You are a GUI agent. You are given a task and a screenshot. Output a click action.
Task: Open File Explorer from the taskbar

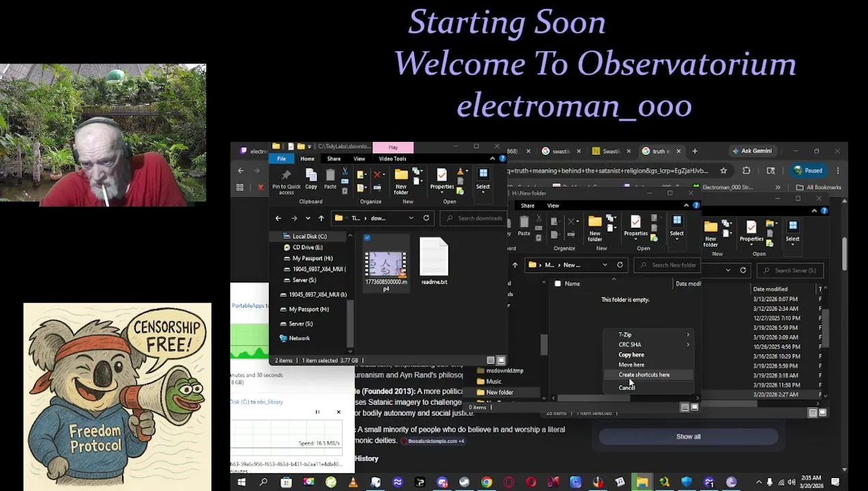coord(642,483)
